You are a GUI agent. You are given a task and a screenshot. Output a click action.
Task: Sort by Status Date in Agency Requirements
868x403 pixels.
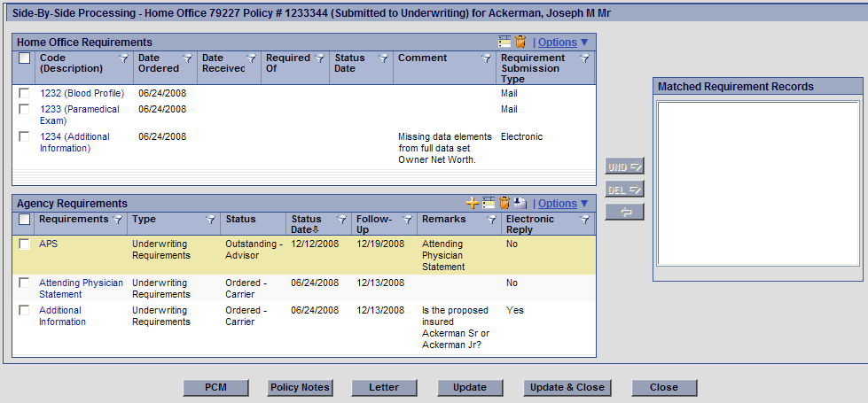click(306, 225)
